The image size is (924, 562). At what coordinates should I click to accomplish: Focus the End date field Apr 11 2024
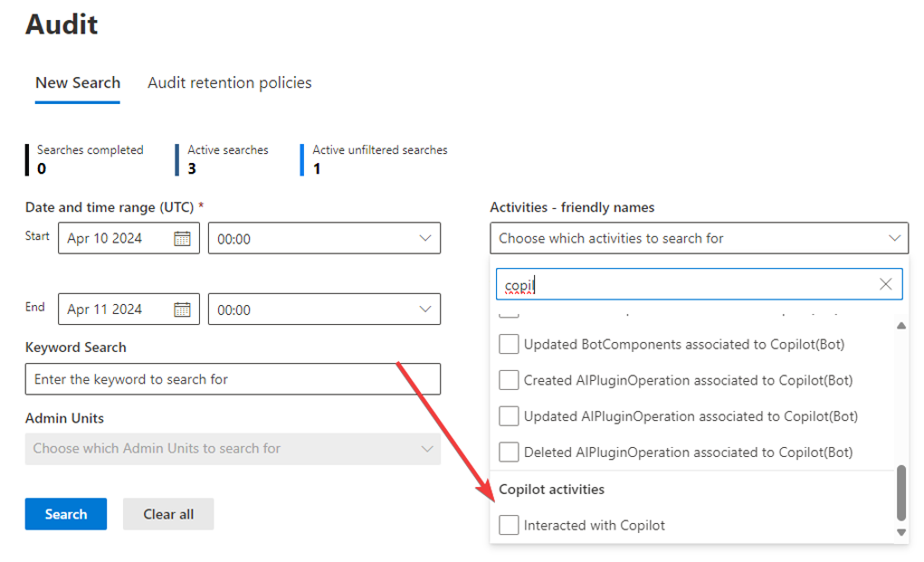click(x=129, y=309)
